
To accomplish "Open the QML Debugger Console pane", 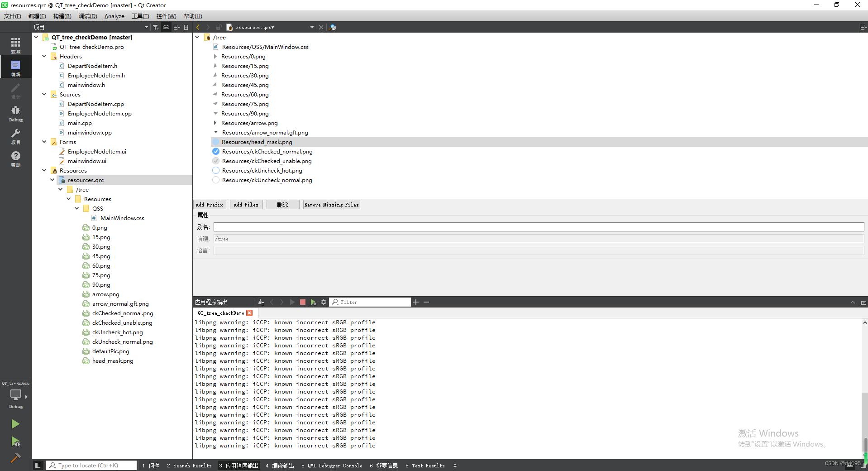I will tap(332, 466).
